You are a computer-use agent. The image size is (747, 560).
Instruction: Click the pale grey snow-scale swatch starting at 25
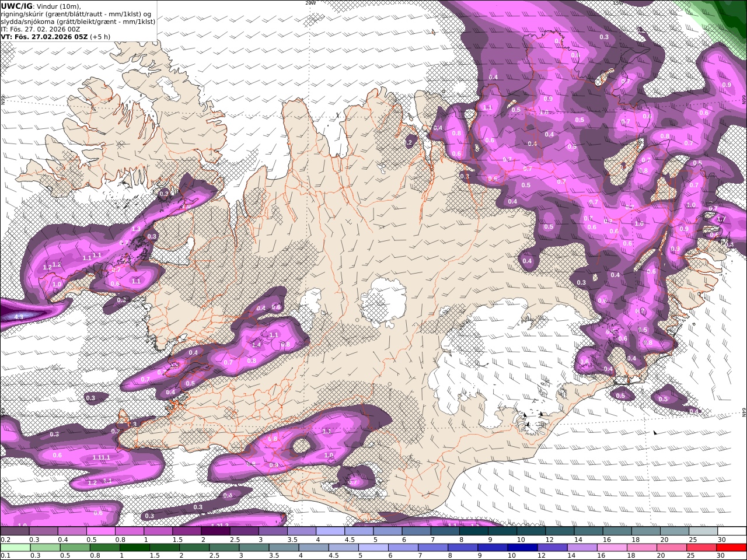point(703,531)
